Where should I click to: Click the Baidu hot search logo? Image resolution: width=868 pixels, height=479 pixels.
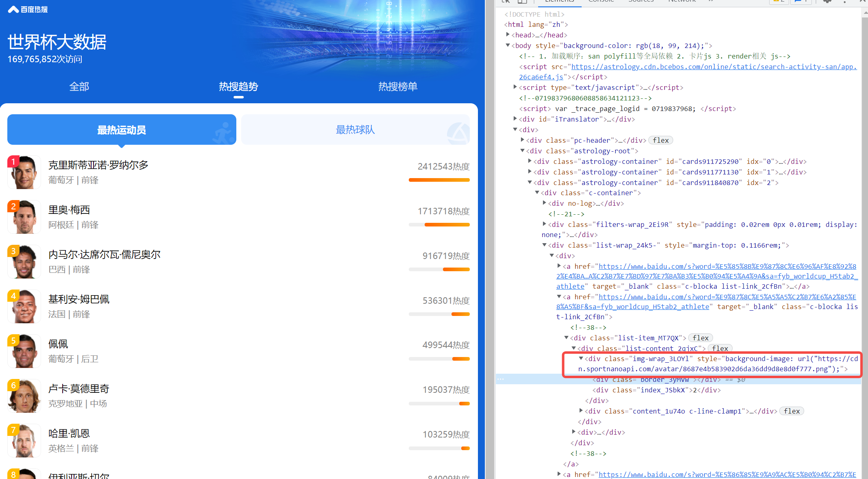pos(28,9)
